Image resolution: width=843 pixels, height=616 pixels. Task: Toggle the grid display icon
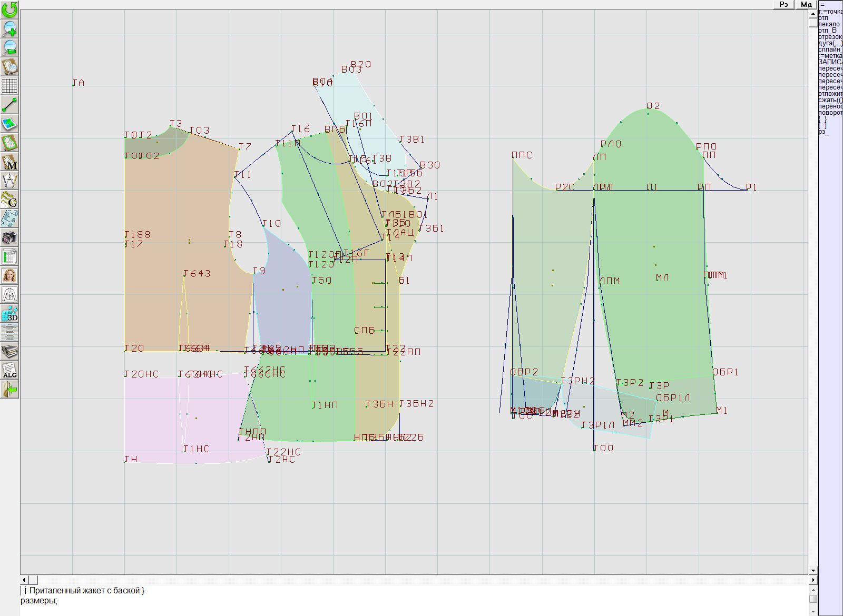point(9,85)
